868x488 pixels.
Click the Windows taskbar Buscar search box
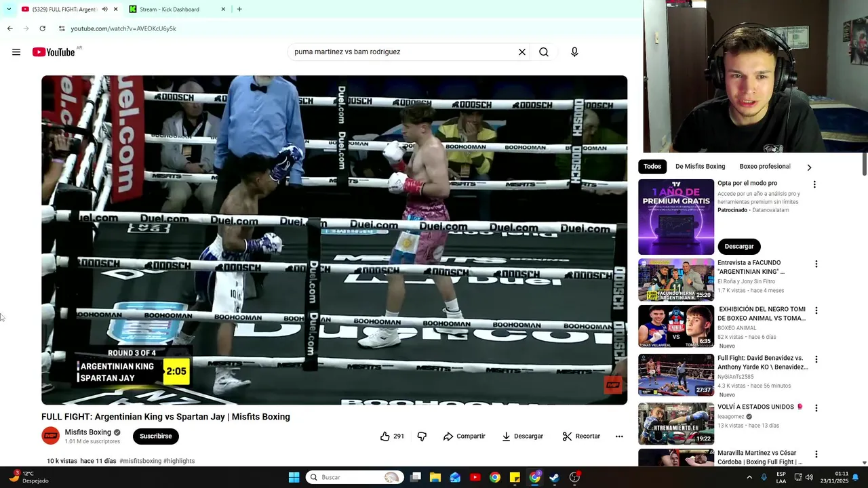[x=355, y=477]
